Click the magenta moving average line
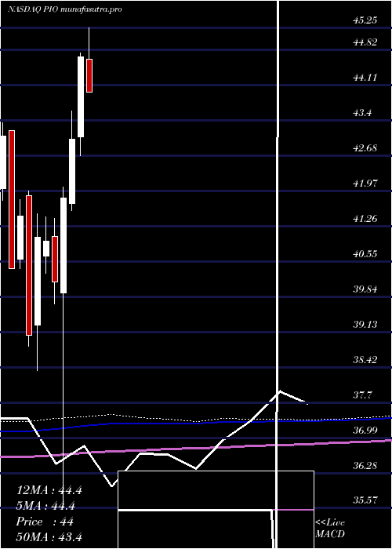The height and width of the screenshot is (549, 392). [196, 448]
